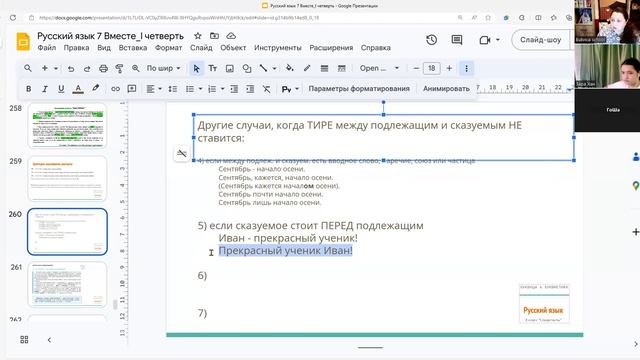Screen dimensions: 640x360
Task: Select the text box tool
Action: [213, 69]
